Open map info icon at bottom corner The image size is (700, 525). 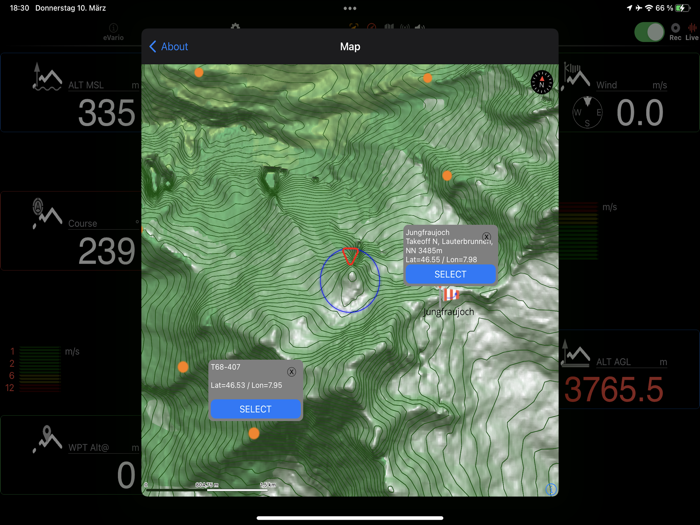551,489
